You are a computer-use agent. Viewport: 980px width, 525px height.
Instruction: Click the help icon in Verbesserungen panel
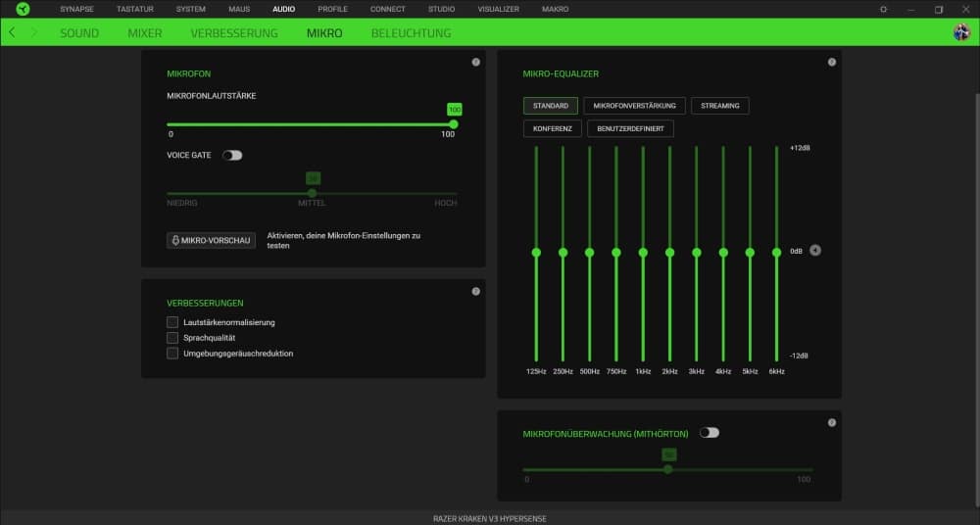tap(475, 291)
